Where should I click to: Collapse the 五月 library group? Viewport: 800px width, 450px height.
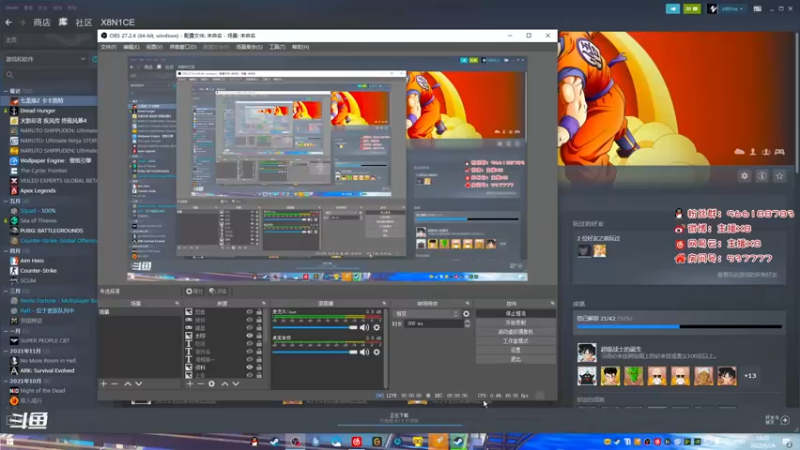[6, 201]
